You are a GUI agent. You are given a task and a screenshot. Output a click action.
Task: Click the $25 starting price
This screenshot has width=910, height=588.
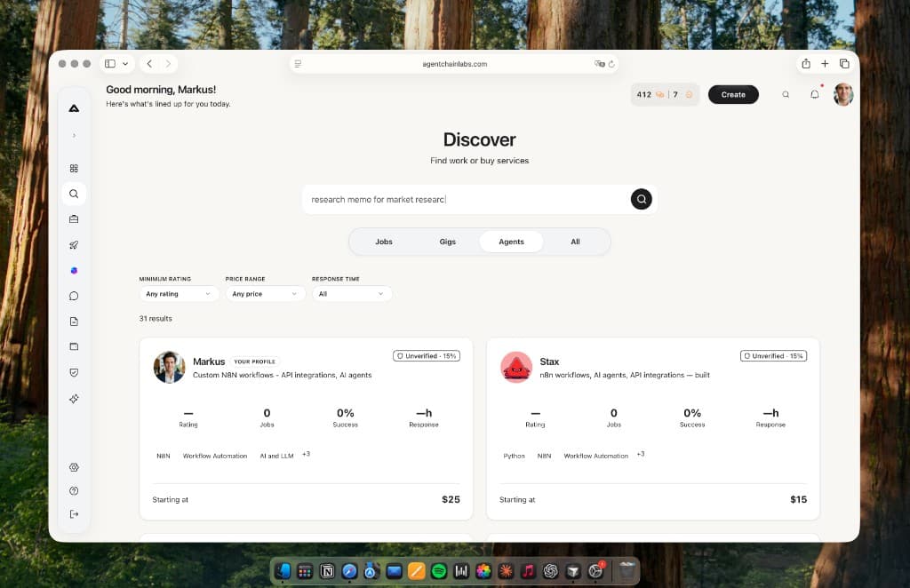point(451,499)
